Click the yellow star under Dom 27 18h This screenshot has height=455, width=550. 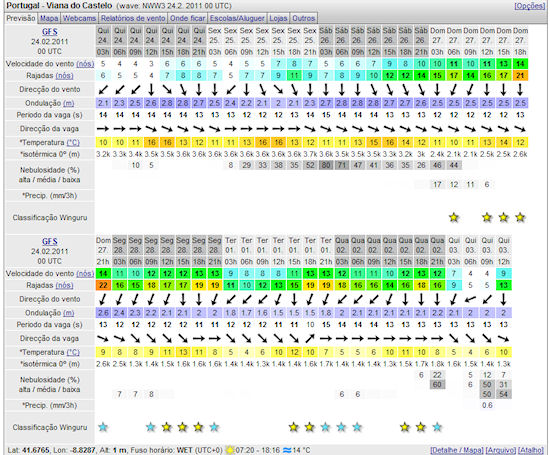[x=520, y=218]
